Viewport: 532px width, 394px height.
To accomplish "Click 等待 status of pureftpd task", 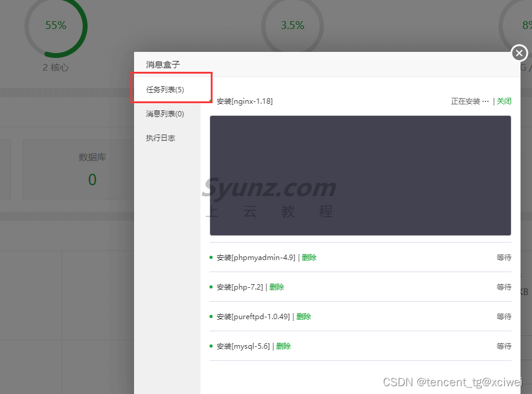I will click(504, 317).
